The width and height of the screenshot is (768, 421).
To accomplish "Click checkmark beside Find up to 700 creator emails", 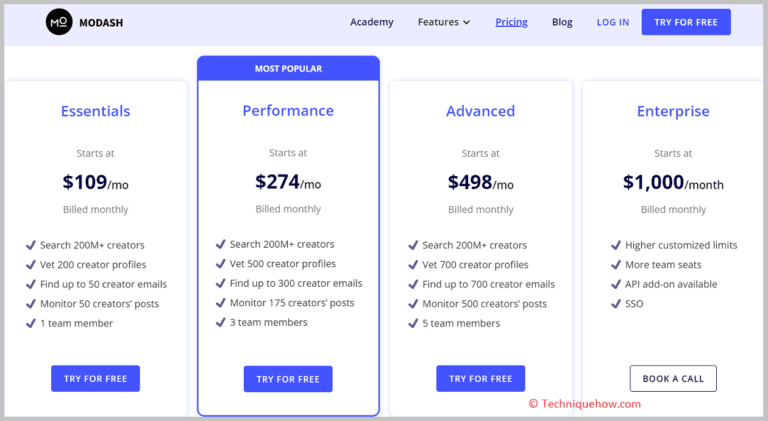I will tap(413, 284).
